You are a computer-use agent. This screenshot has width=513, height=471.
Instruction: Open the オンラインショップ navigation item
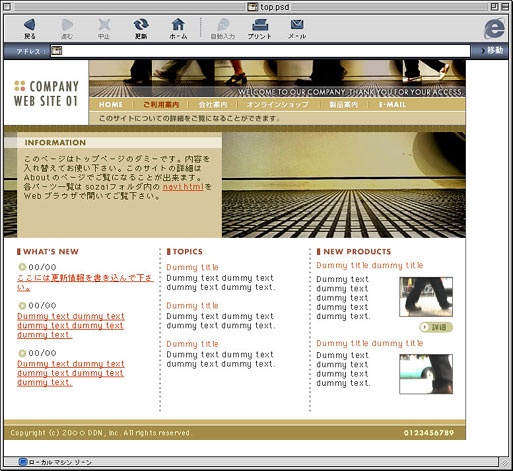[277, 105]
